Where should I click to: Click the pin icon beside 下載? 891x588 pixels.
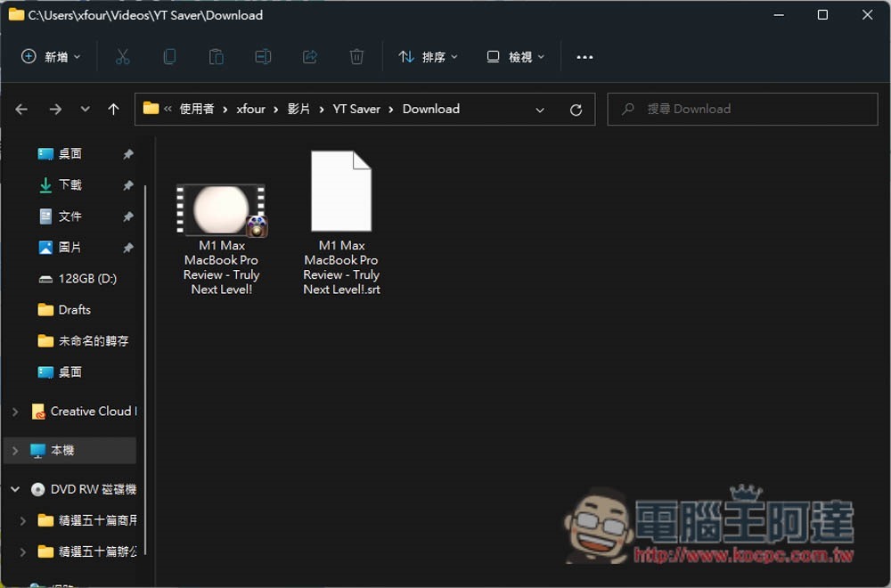(x=127, y=185)
